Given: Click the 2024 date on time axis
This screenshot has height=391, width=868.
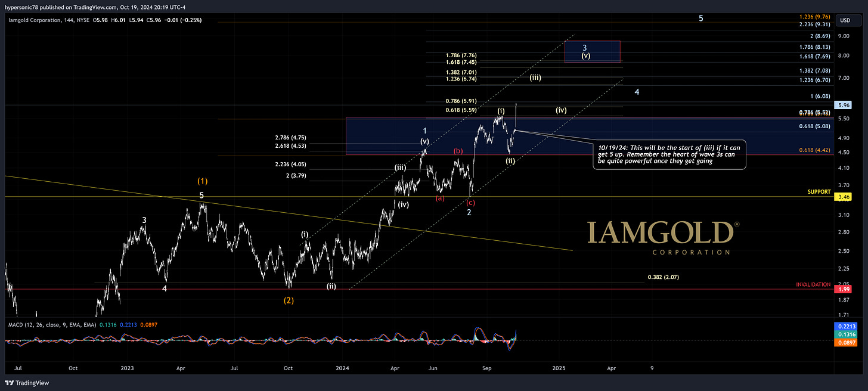Looking at the screenshot, I should tap(342, 369).
